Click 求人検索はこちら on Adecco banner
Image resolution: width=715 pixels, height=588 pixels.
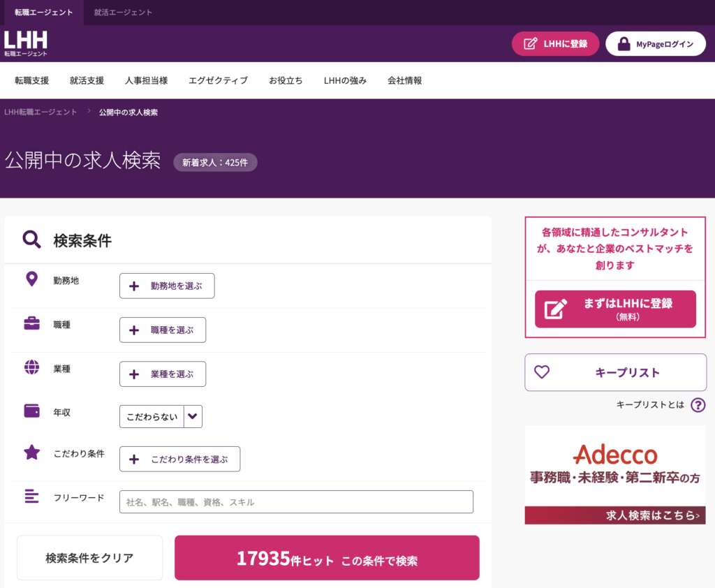pyautogui.click(x=653, y=515)
